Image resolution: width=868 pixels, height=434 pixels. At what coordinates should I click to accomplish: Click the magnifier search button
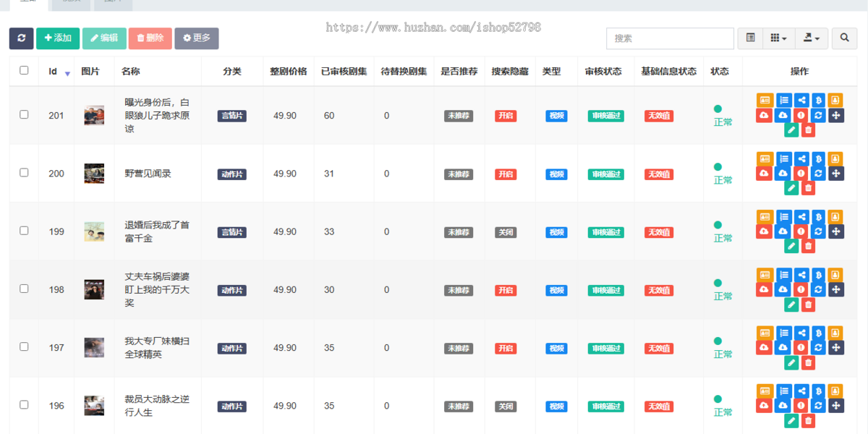point(844,38)
